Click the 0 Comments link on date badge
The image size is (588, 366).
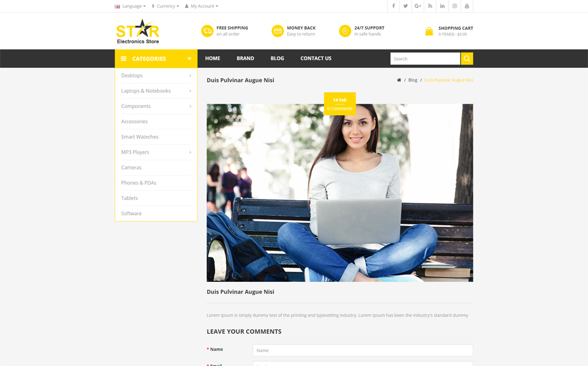pyautogui.click(x=340, y=109)
